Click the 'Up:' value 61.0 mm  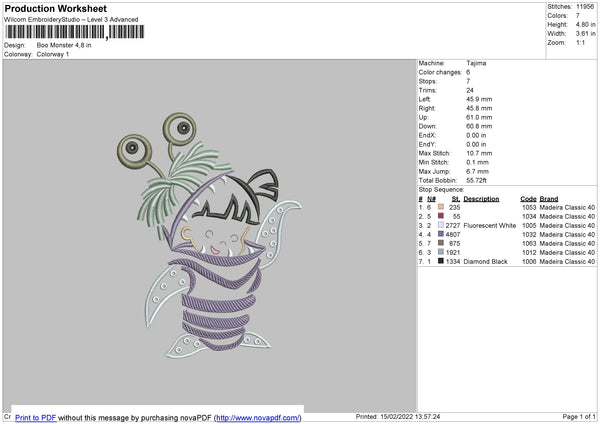point(479,117)
